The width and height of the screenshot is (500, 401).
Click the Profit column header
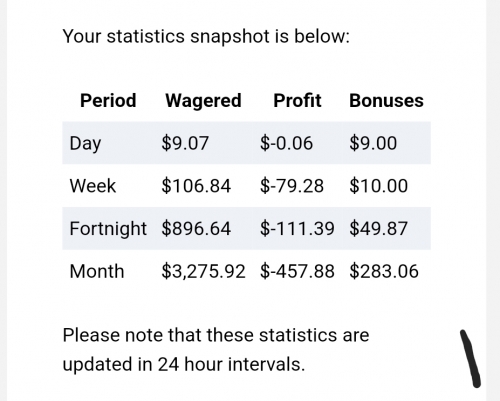(297, 100)
